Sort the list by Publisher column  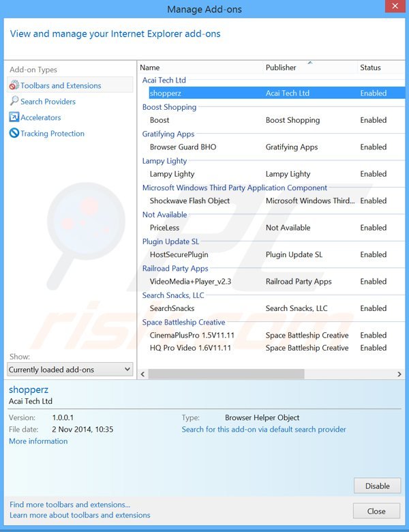pyautogui.click(x=310, y=68)
